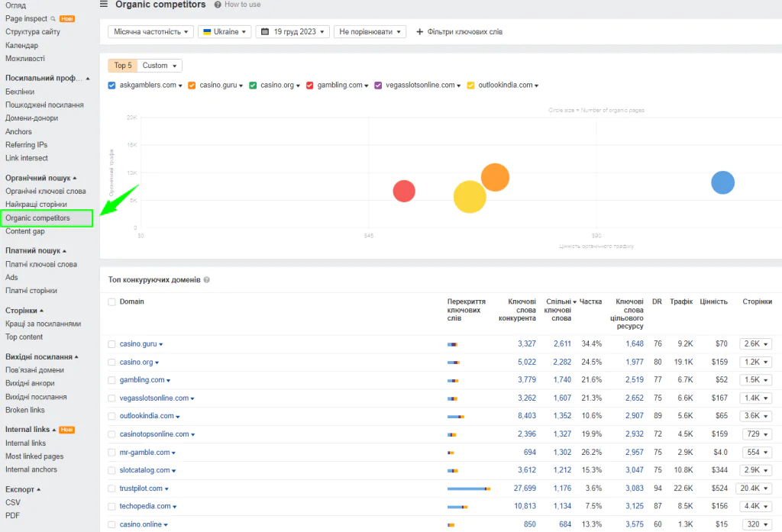Click common keywords value 2,611 for casino.guru

[x=562, y=344]
